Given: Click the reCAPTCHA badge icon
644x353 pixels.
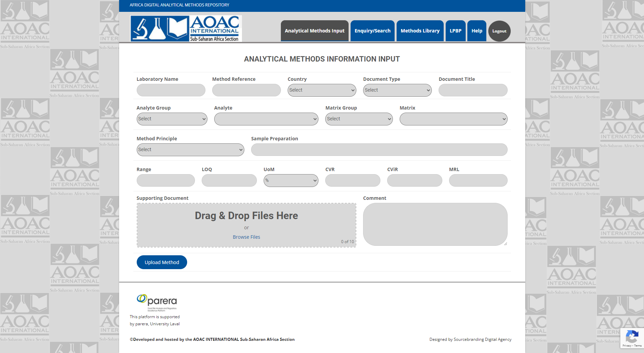Looking at the screenshot, I should (631, 336).
